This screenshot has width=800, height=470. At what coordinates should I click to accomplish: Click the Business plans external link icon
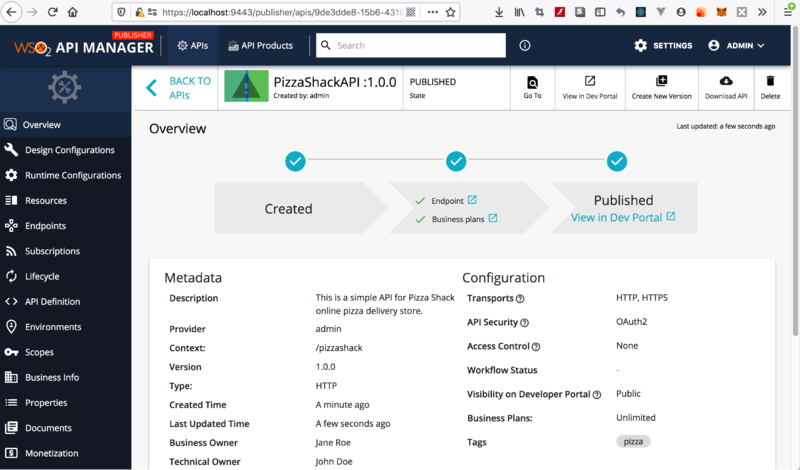492,218
